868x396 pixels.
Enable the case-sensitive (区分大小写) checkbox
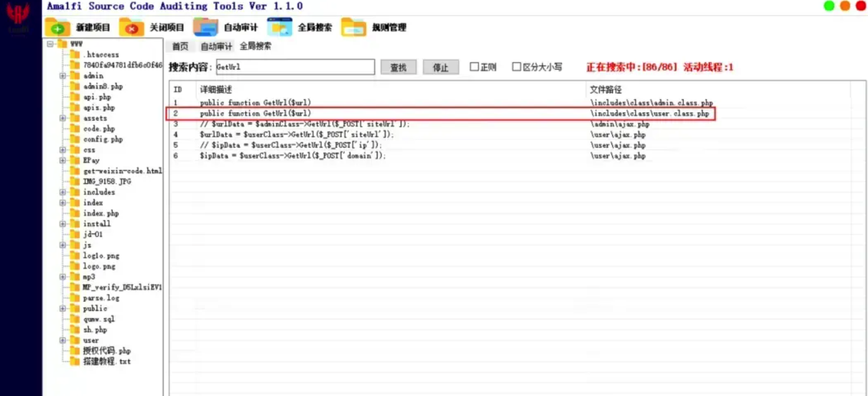(x=516, y=67)
